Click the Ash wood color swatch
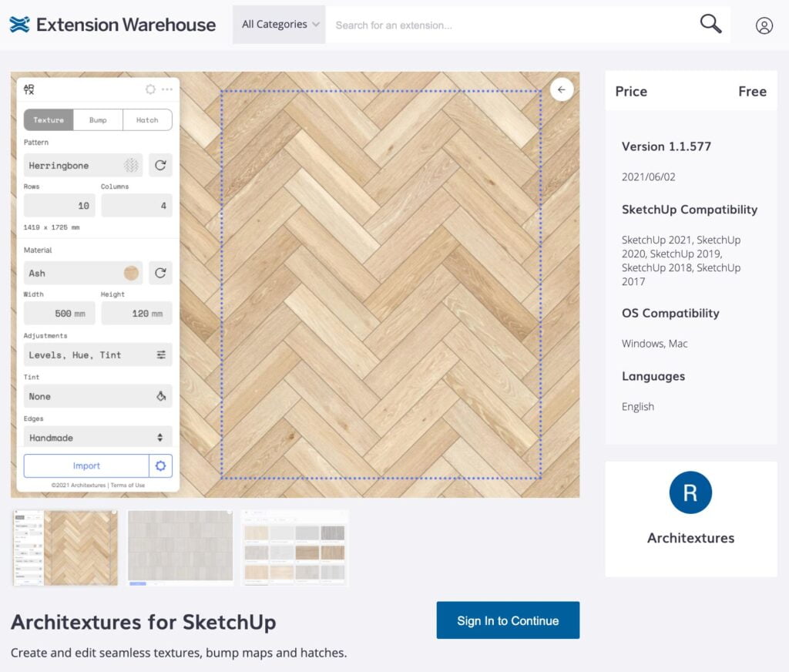The width and height of the screenshot is (789, 672). pos(131,273)
